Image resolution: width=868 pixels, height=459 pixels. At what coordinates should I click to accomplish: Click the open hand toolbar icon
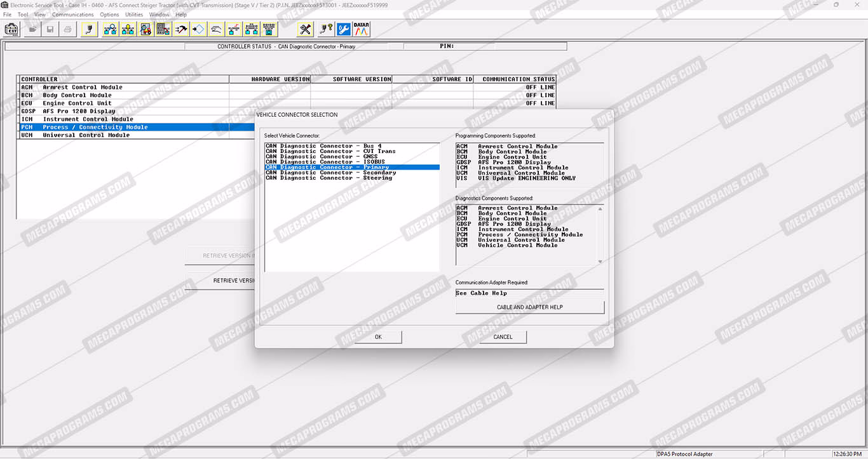[217, 29]
